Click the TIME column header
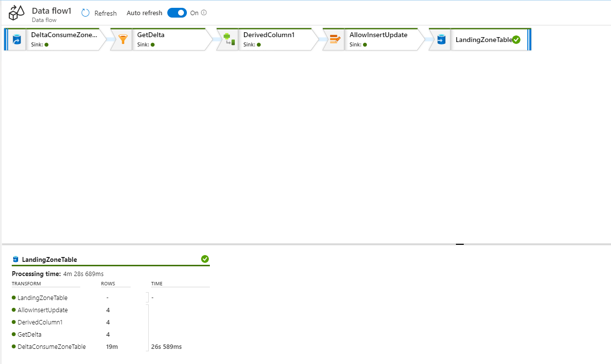611x364 pixels. 157,283
